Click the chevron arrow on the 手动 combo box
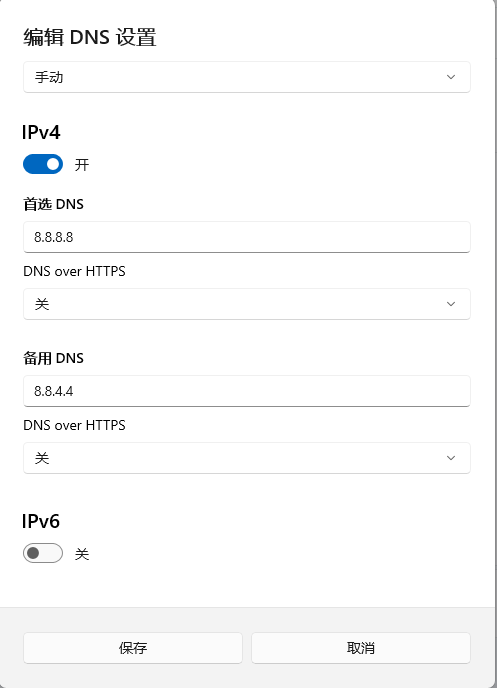The height and width of the screenshot is (688, 497). tap(451, 77)
